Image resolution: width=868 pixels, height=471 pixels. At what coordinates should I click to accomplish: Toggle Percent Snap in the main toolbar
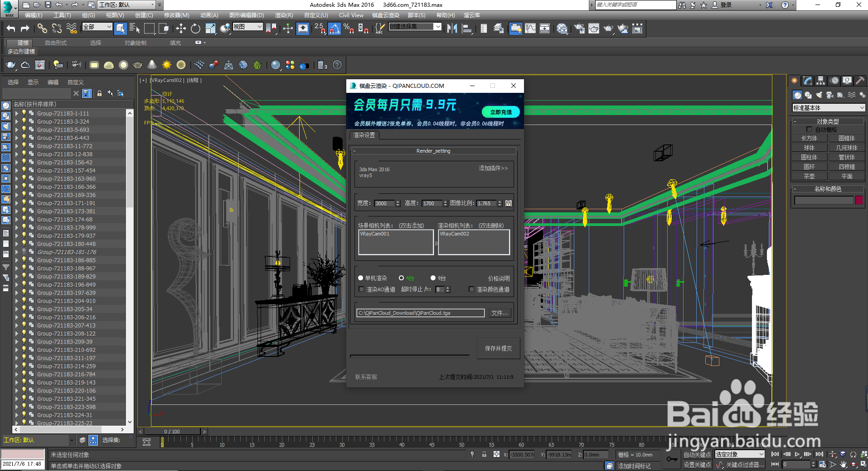pyautogui.click(x=349, y=29)
